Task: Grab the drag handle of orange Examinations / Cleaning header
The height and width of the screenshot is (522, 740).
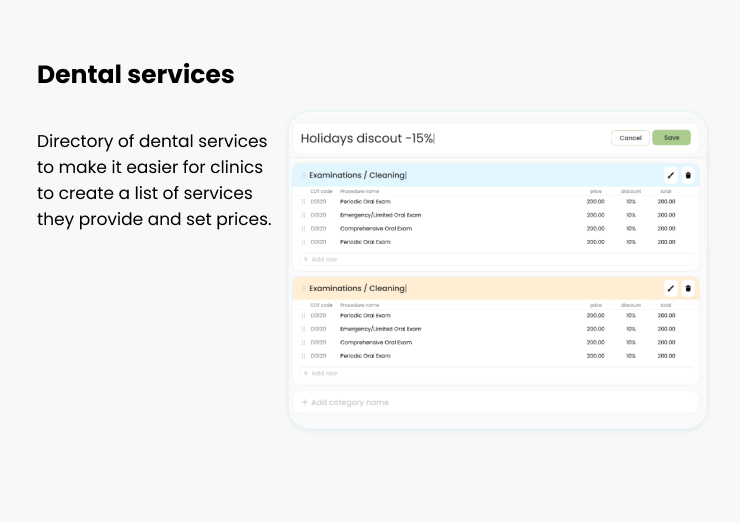Action: point(303,288)
